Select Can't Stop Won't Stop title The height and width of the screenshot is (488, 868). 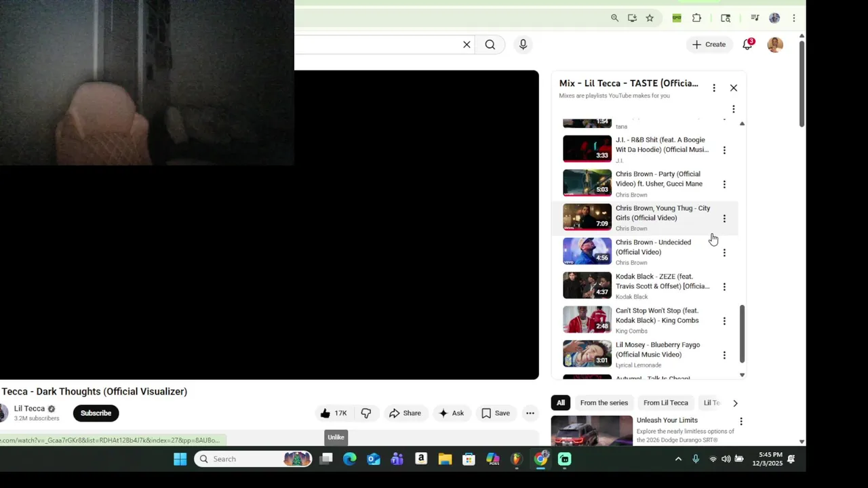pyautogui.click(x=657, y=316)
